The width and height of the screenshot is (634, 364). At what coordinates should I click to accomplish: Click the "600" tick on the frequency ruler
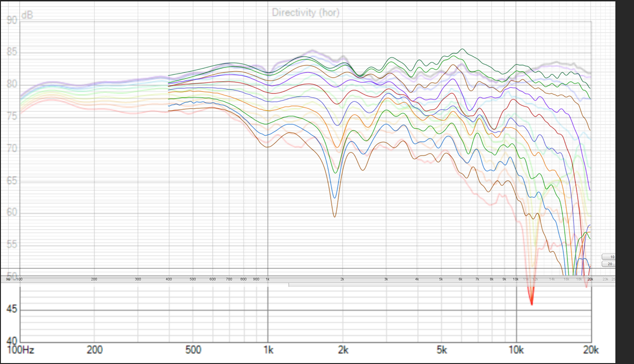pyautogui.click(x=213, y=279)
